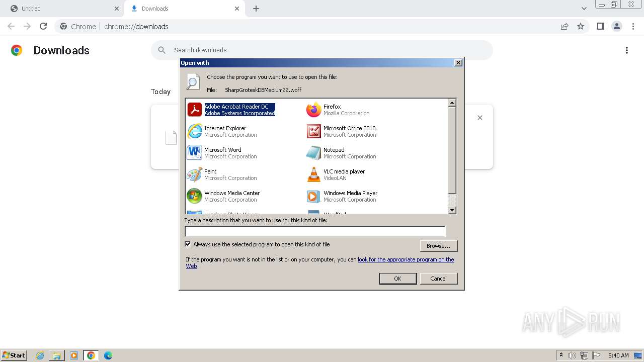Focus the file type description field
This screenshot has height=362, width=644.
[x=315, y=231]
